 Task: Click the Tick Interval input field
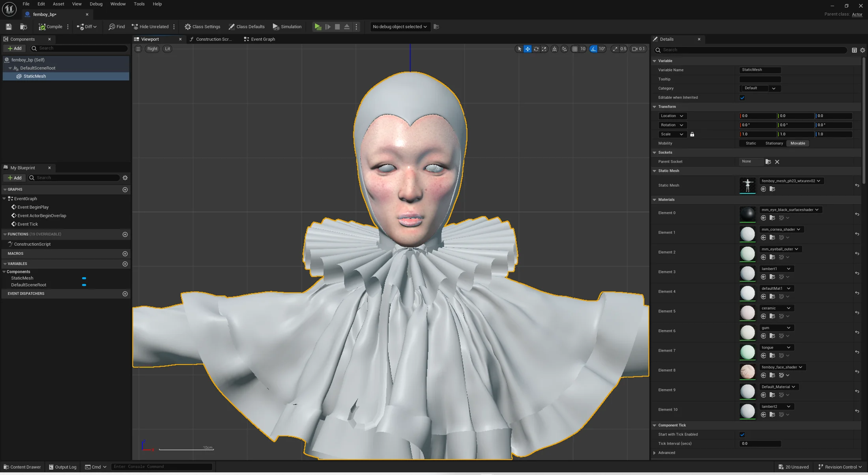(x=760, y=444)
